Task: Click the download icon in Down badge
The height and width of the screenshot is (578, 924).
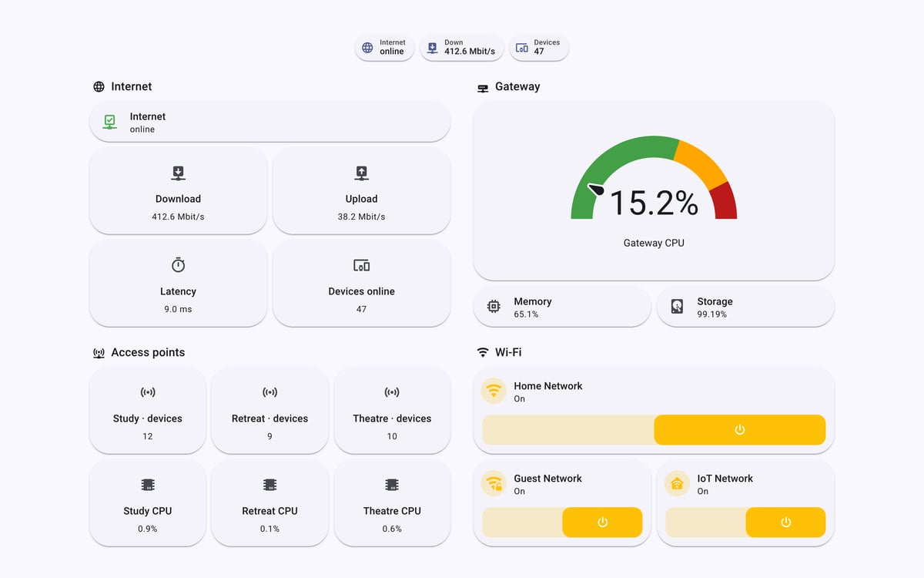Action: [432, 48]
